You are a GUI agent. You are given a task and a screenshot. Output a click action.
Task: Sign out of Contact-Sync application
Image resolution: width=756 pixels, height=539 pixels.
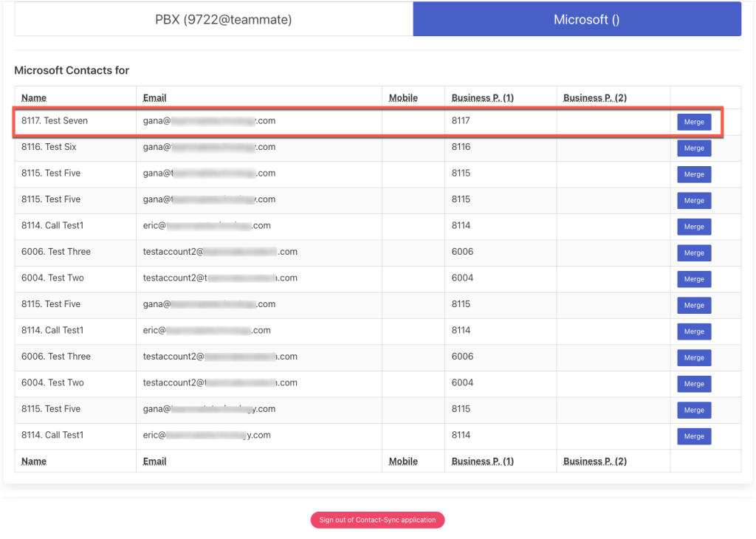(377, 520)
